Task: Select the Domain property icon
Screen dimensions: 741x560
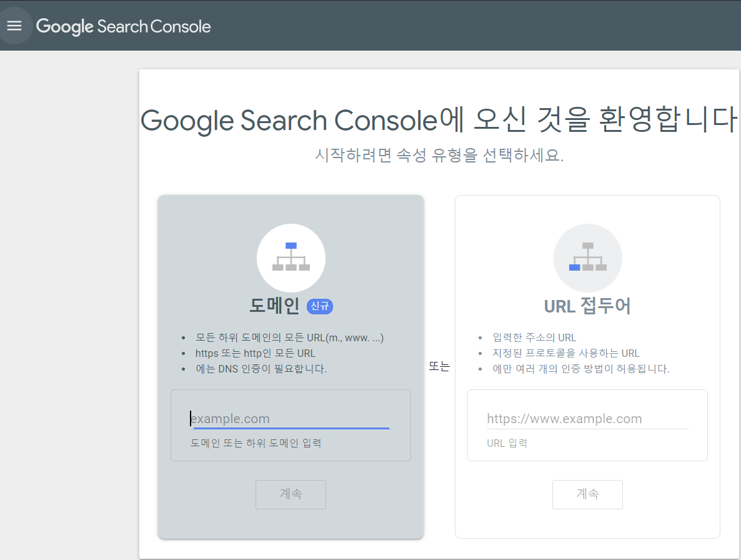Action: (x=291, y=258)
